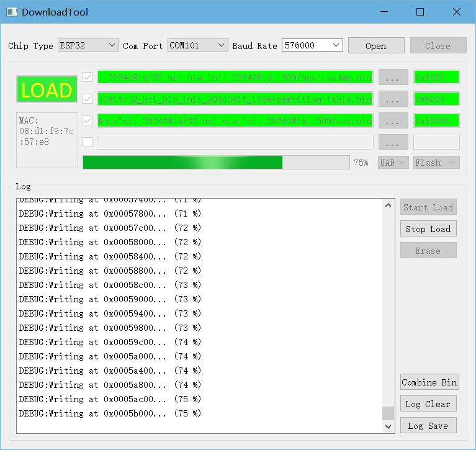Expand the Com Port COM101 dropdown
This screenshot has height=450, width=476.
click(x=197, y=45)
